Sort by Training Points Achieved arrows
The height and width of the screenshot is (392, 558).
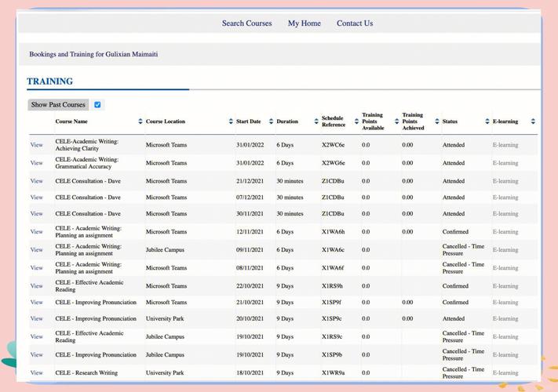[x=437, y=122]
